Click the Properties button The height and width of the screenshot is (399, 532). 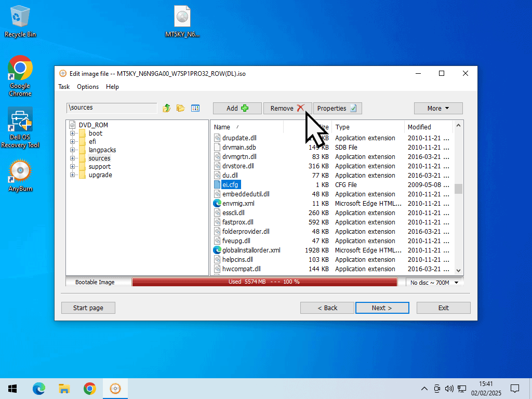click(x=337, y=108)
